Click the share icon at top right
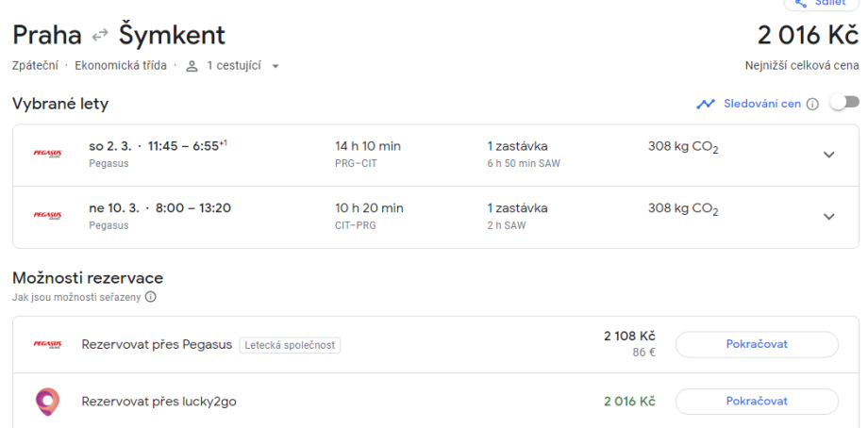The image size is (868, 428). 803,3
